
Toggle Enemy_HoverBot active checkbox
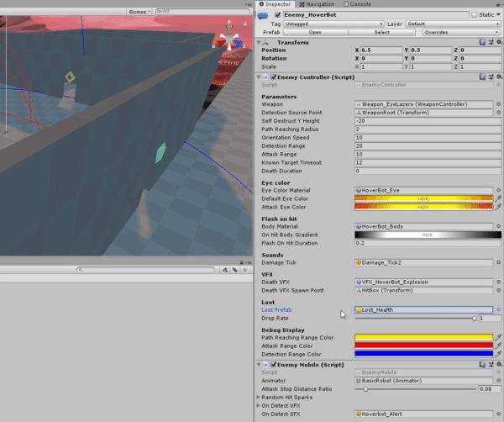coord(278,15)
